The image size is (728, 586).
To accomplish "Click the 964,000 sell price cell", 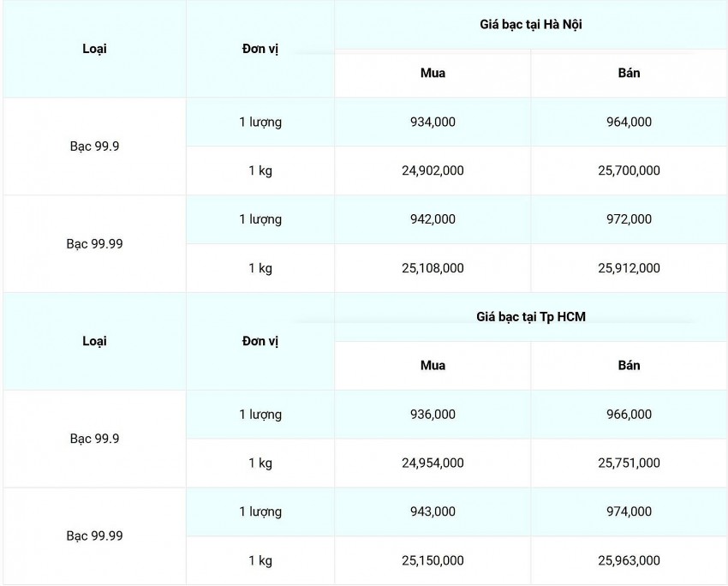I will coord(629,122).
